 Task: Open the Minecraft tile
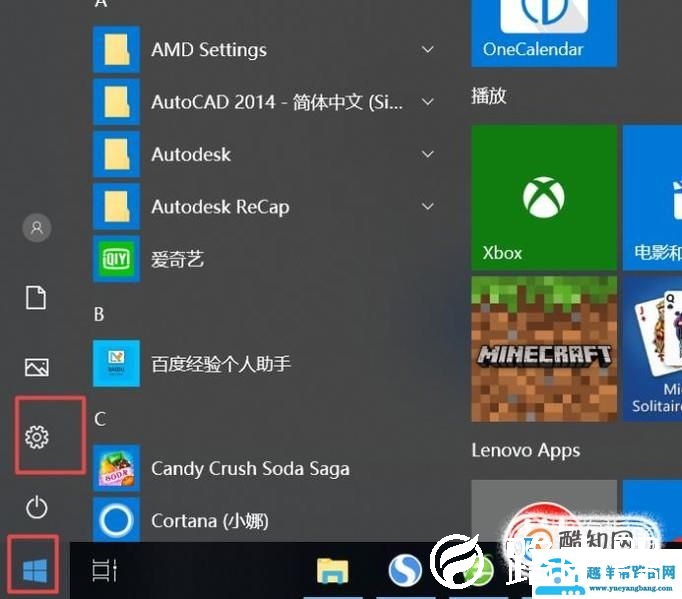[544, 349]
